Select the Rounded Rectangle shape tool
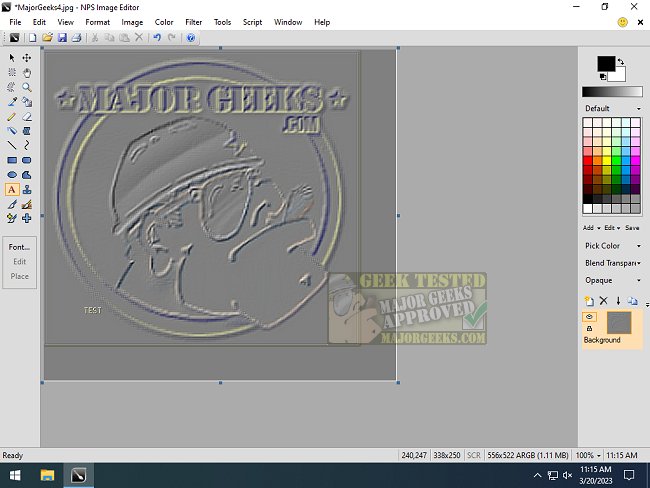Screen dimensions: 650x488 click(27, 160)
